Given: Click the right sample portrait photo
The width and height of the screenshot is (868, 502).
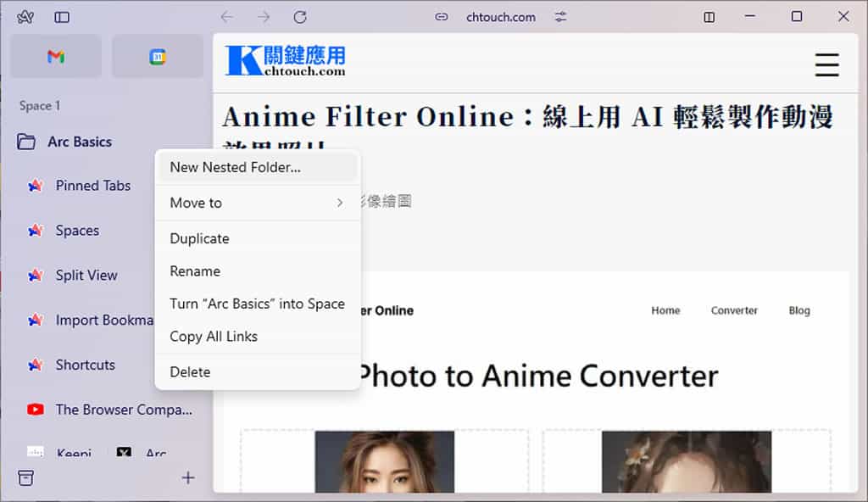Looking at the screenshot, I should coord(687,461).
